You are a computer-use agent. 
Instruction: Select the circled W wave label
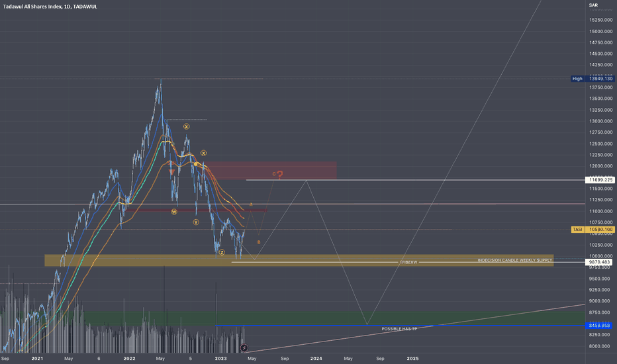tap(174, 212)
